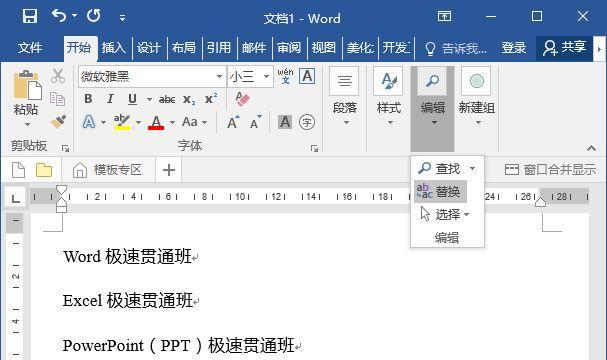The width and height of the screenshot is (607, 360).
Task: Expand the 查找 dropdown arrow
Action: [x=472, y=168]
